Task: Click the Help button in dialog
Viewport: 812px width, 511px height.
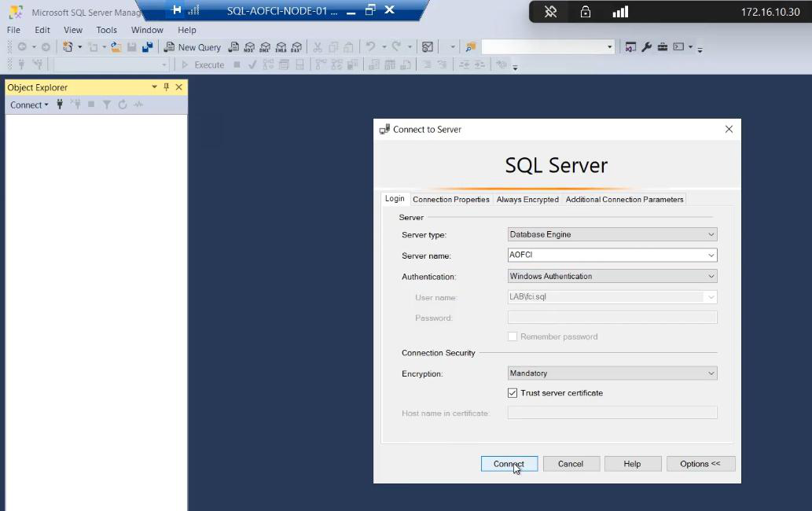Action: coord(632,464)
